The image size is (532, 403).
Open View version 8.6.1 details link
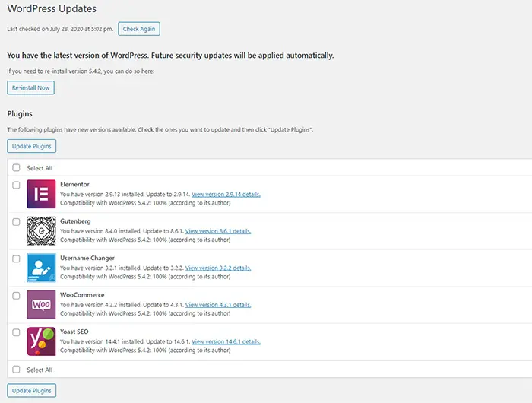[x=218, y=231]
